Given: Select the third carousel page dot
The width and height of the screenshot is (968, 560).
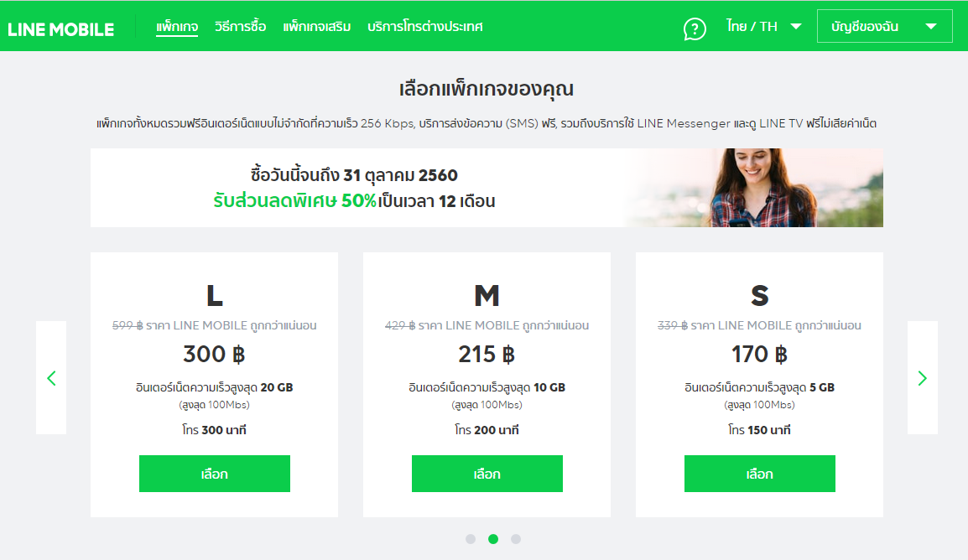Looking at the screenshot, I should coord(516,539).
